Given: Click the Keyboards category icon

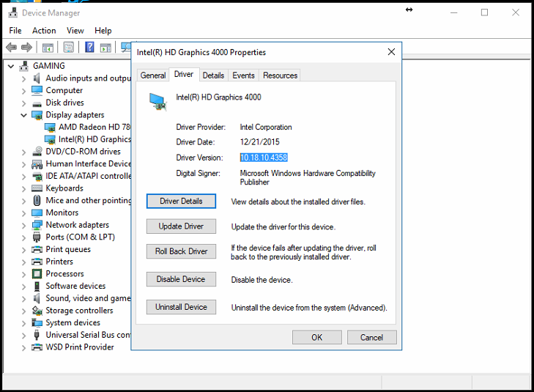Looking at the screenshot, I should pos(37,188).
